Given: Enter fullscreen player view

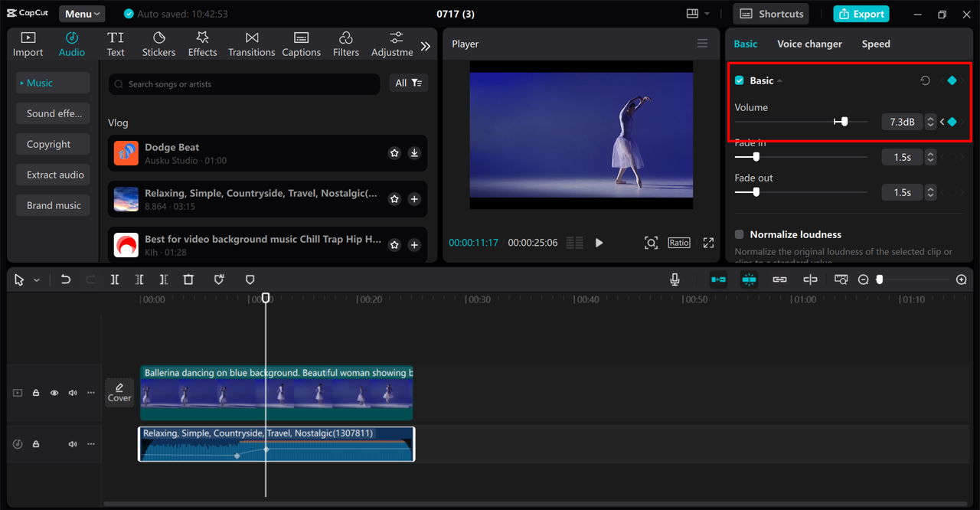Looking at the screenshot, I should [708, 243].
